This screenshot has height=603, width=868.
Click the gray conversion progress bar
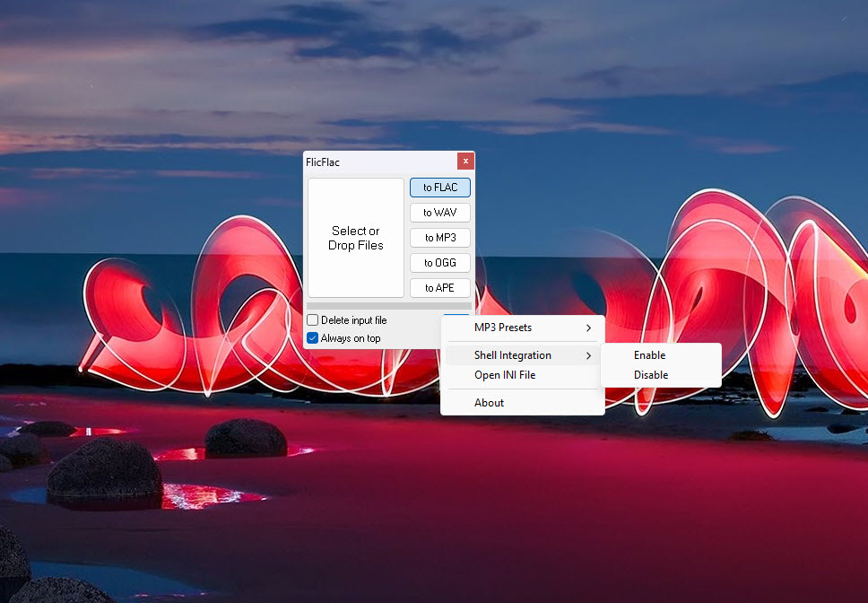[x=389, y=306]
